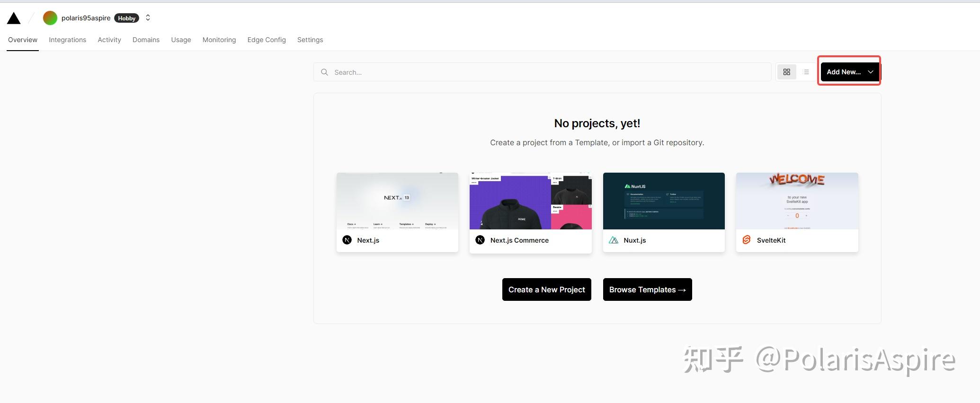
Task: Click the Next.js Commerce template name
Action: (519, 240)
